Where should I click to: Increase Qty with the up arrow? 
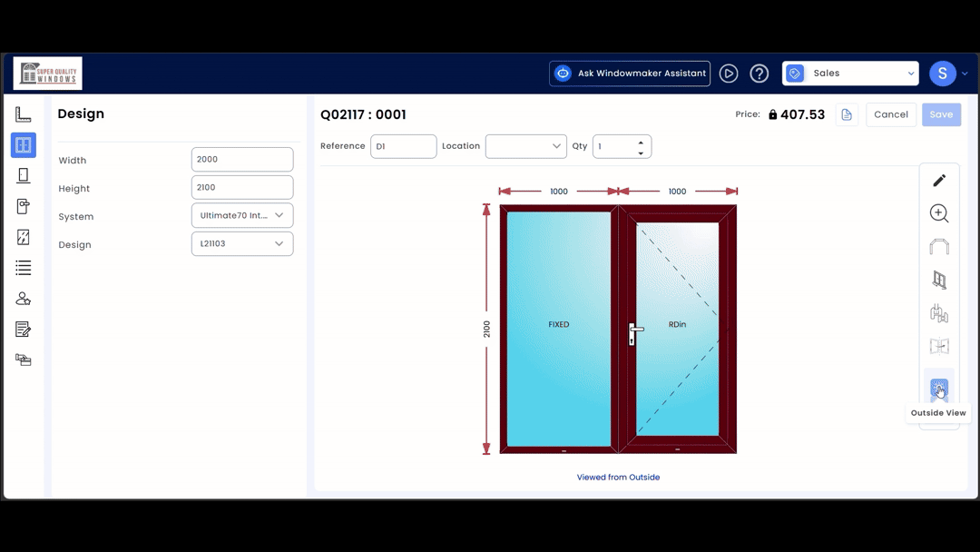coord(641,143)
